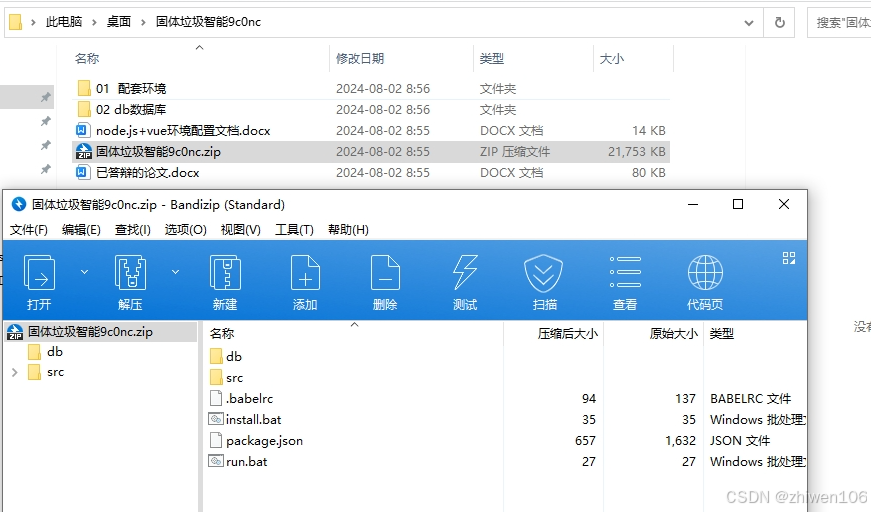Click 此电脑 in Explorer address breadcrumb
This screenshot has width=871, height=512.
tap(64, 22)
